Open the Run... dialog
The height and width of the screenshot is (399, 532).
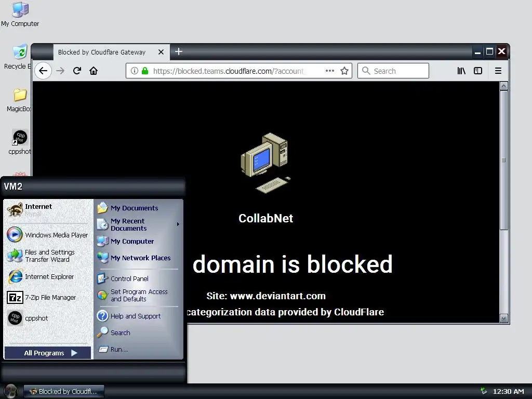point(138,350)
